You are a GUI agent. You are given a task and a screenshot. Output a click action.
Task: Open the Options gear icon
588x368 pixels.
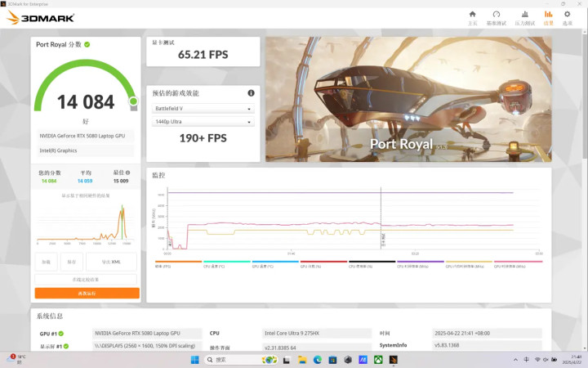point(567,14)
